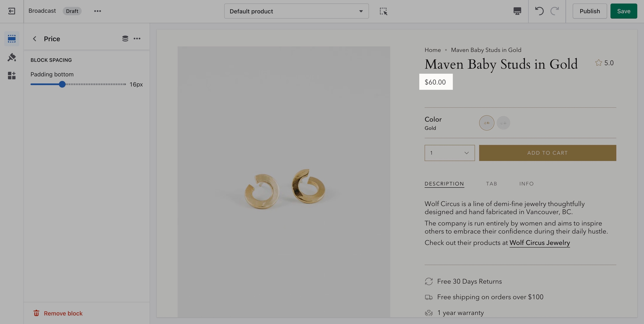Expand the quantity selector dropdown
644x324 pixels.
(449, 153)
